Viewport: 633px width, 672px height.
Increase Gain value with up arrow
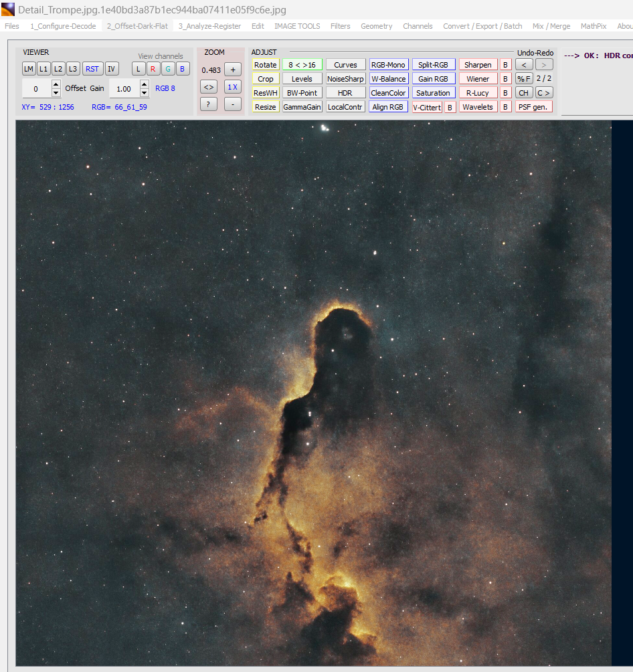click(145, 84)
